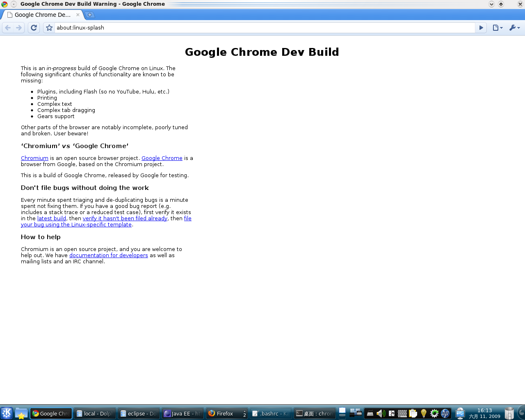This screenshot has width=525, height=420.
Task: Close the Google Chrome Dev tab
Action: 78,15
